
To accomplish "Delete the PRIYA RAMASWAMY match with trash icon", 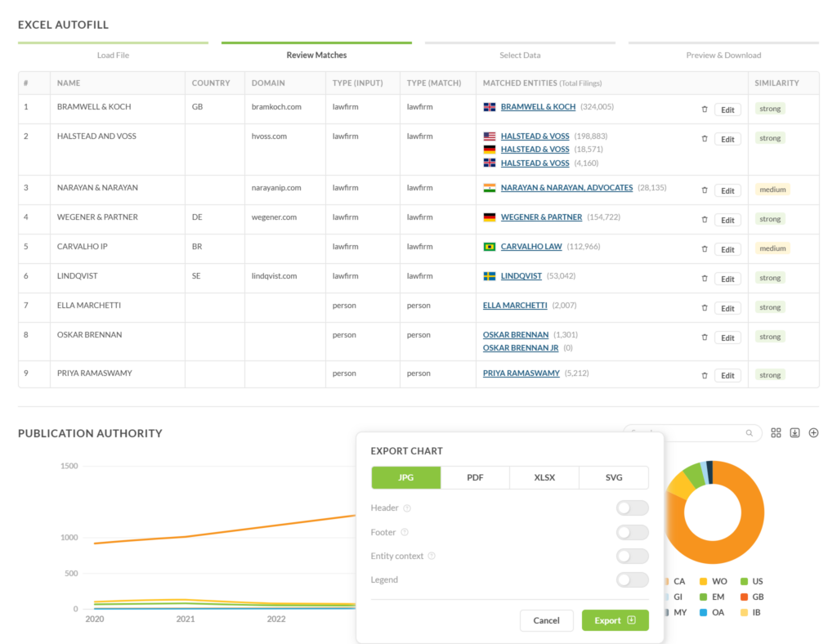I will click(705, 376).
